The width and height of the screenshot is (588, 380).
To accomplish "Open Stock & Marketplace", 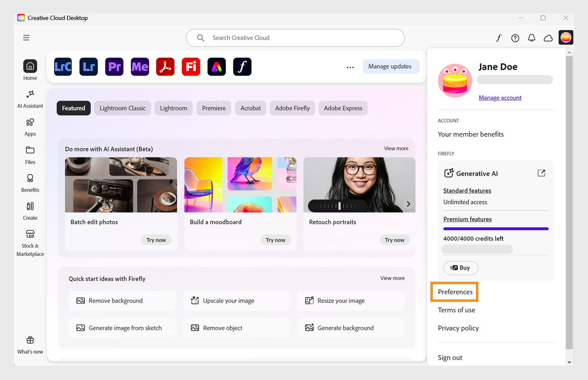I will tap(30, 243).
